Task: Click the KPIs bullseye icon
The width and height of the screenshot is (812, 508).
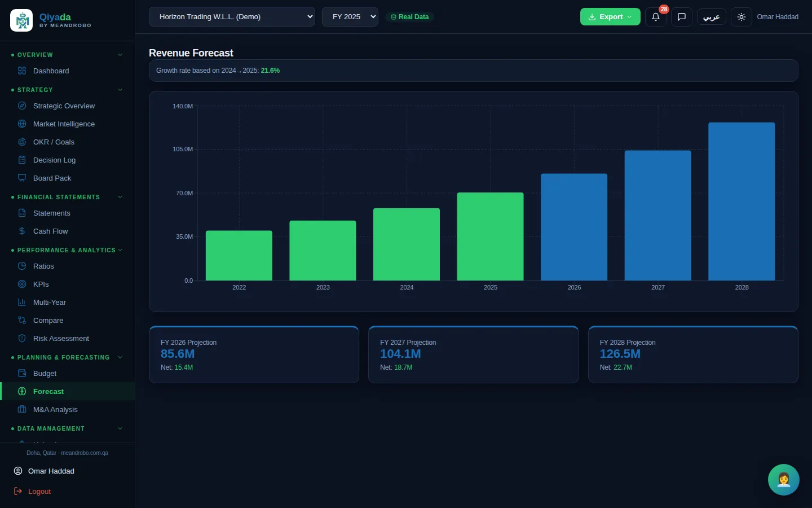Action: click(22, 284)
